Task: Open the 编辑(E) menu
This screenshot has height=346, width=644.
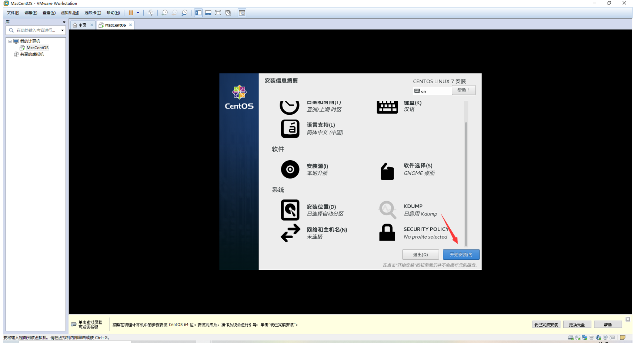Action: pos(31,13)
